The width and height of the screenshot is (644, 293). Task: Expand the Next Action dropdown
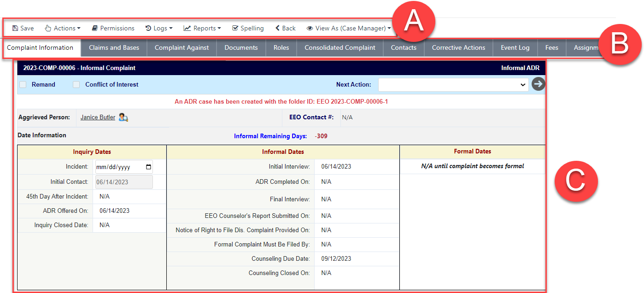click(453, 85)
